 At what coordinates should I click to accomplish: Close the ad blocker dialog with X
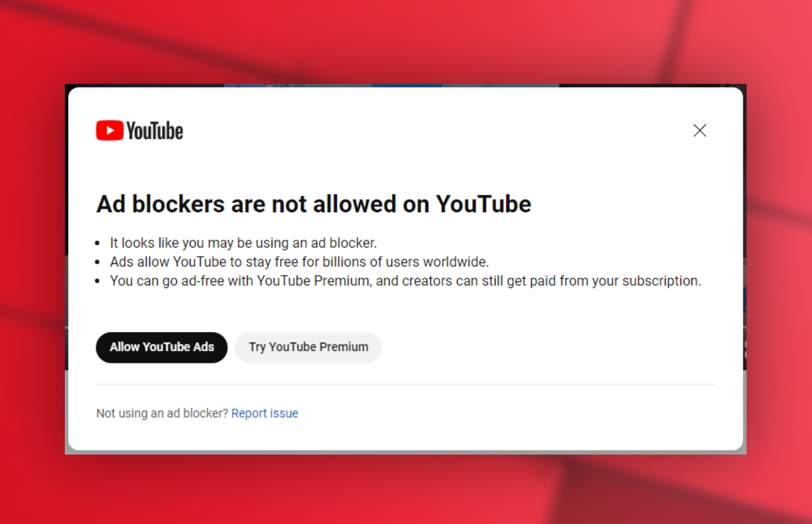coord(699,130)
